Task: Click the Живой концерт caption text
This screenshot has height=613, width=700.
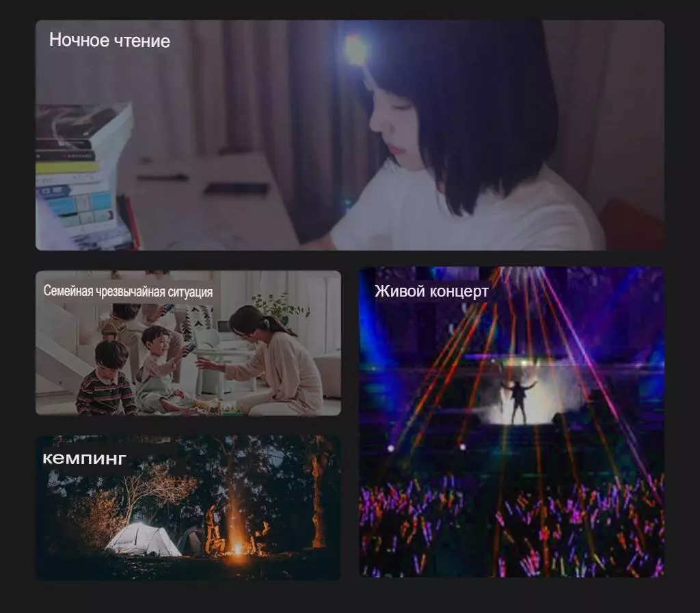Action: pos(431,291)
